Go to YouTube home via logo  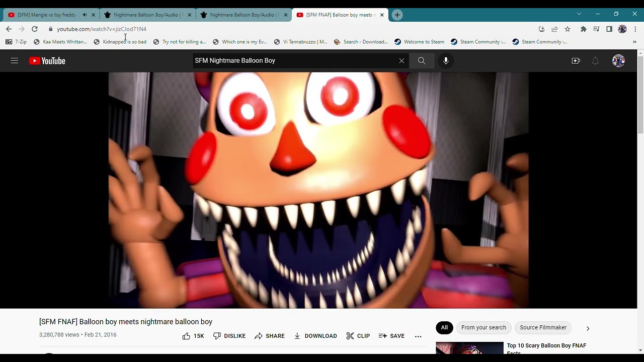47,61
